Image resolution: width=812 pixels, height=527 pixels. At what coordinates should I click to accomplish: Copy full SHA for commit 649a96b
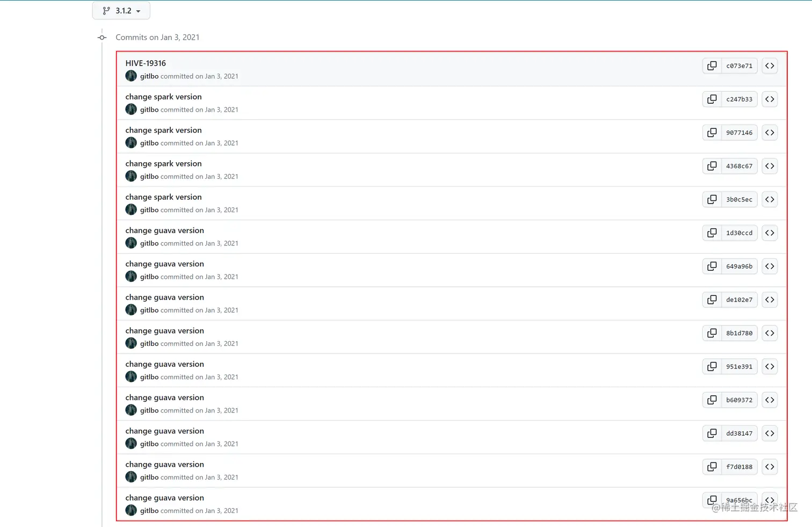712,266
